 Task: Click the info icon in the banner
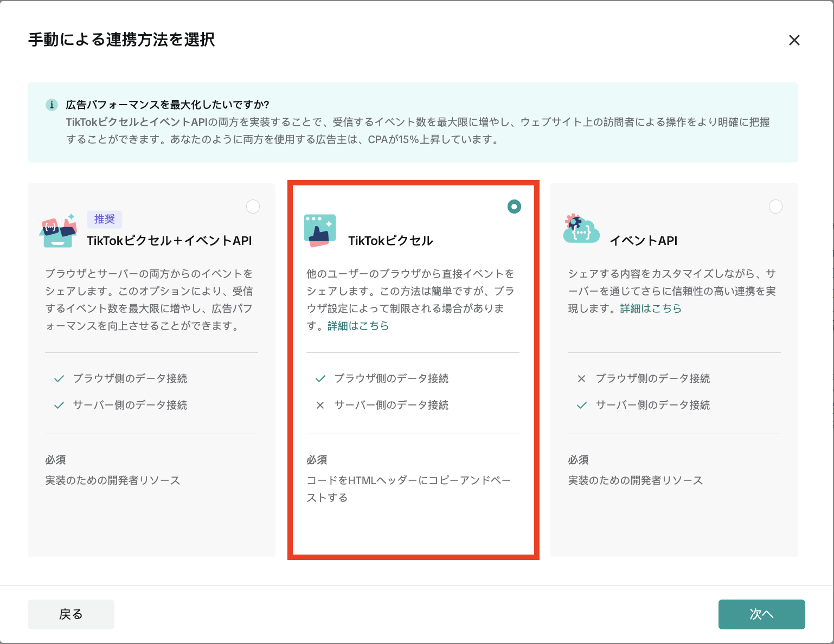click(52, 105)
